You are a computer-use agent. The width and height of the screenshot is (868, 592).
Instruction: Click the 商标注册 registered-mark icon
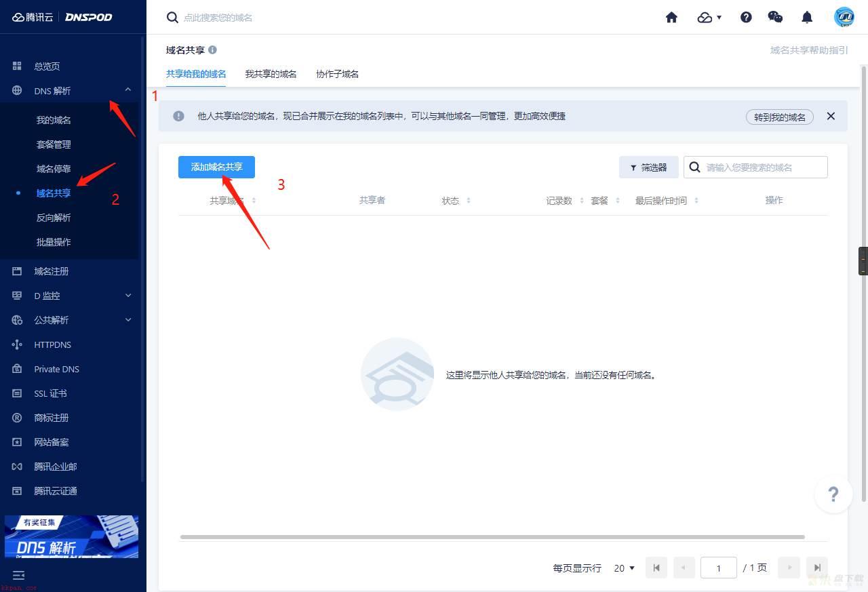pos(17,418)
